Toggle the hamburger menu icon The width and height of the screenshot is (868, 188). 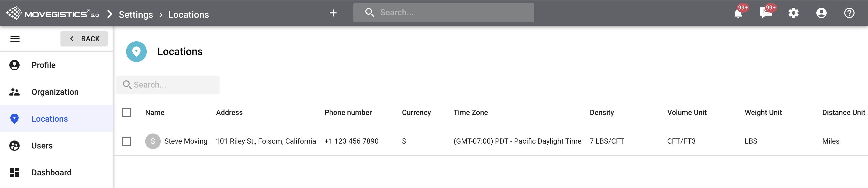15,39
